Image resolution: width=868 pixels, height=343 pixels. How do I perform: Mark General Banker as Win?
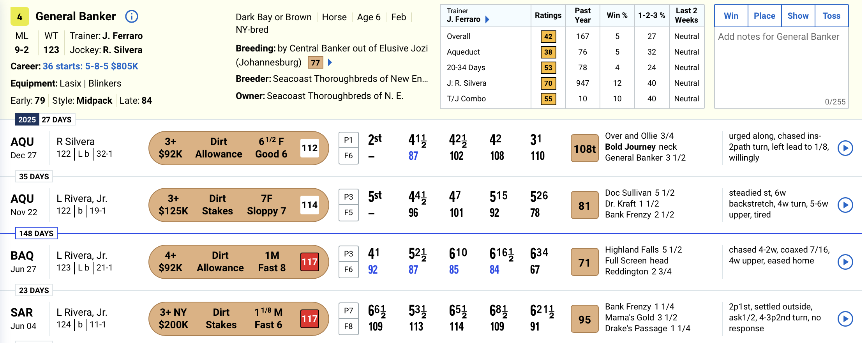(731, 16)
